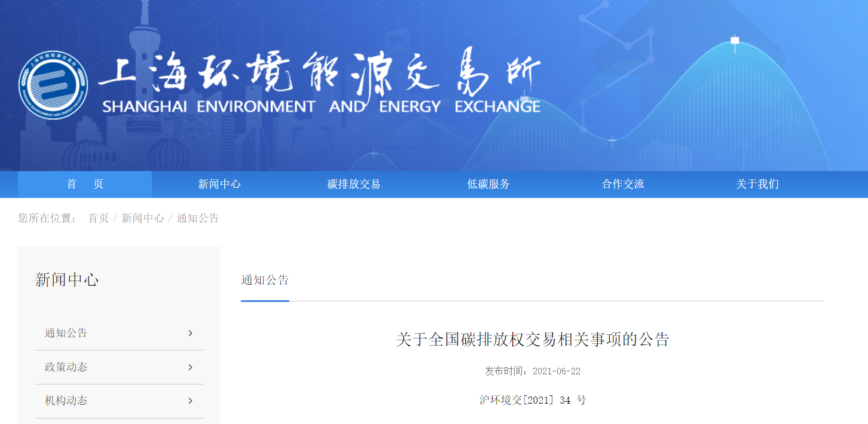
Task: Click the chevron beside 机构动态
Action: 190,401
